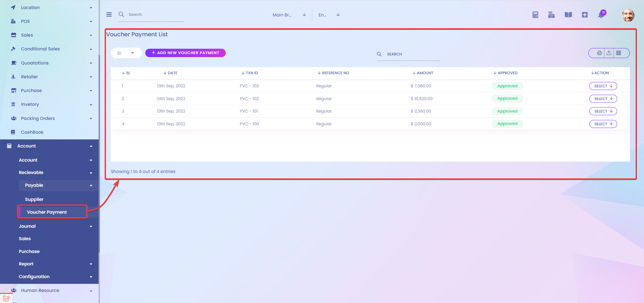This screenshot has width=644, height=303.
Task: Sort table by Amount column
Action: 423,73
